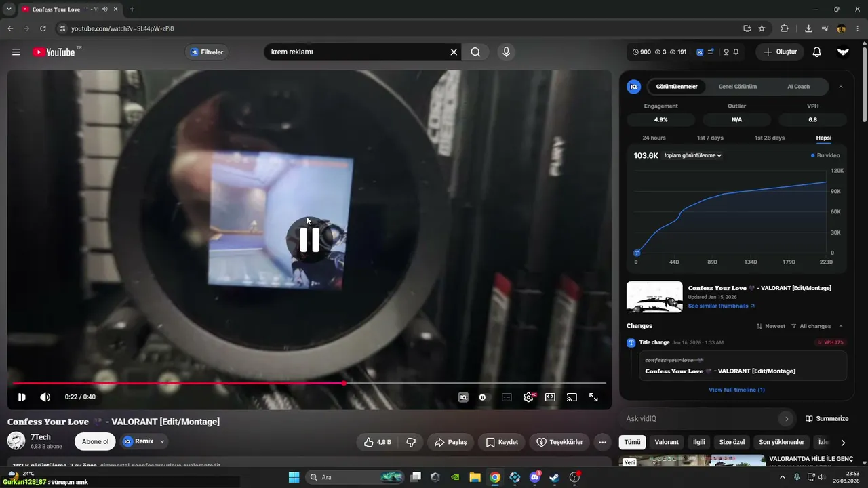Open the toplam görüntülenme dropdown
Screen dimensions: 868x488
[x=692, y=155]
